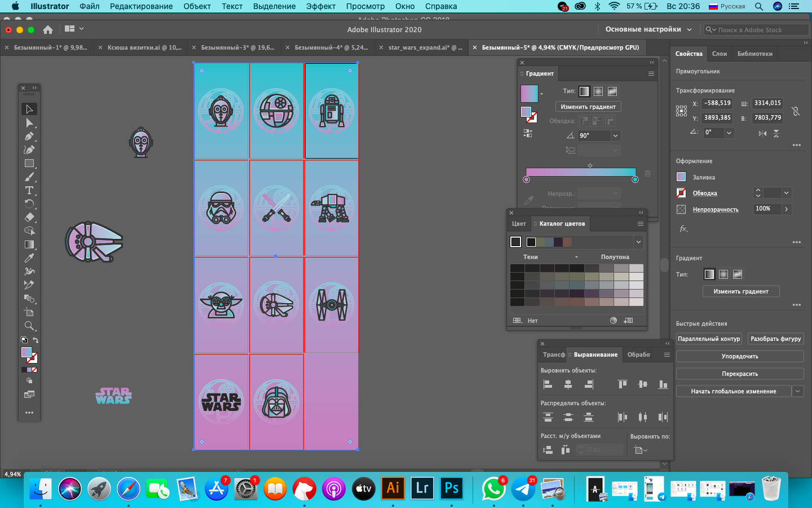This screenshot has width=812, height=508.
Task: Select the Zoom magnifier tool
Action: [x=29, y=326]
